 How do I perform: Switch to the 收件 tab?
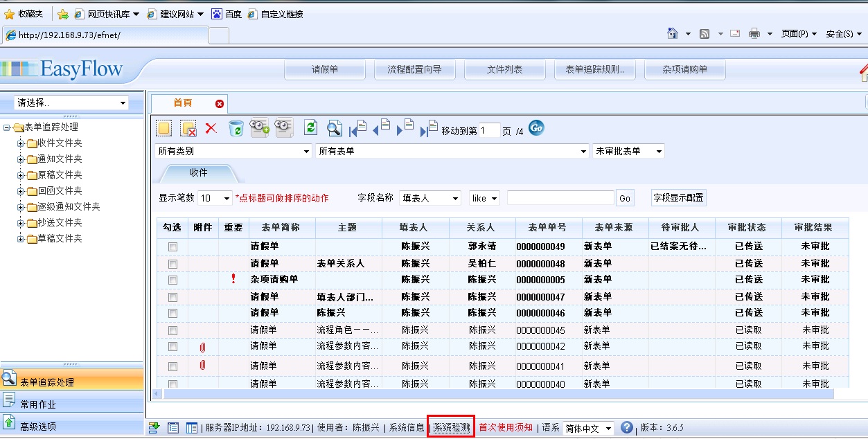point(198,172)
